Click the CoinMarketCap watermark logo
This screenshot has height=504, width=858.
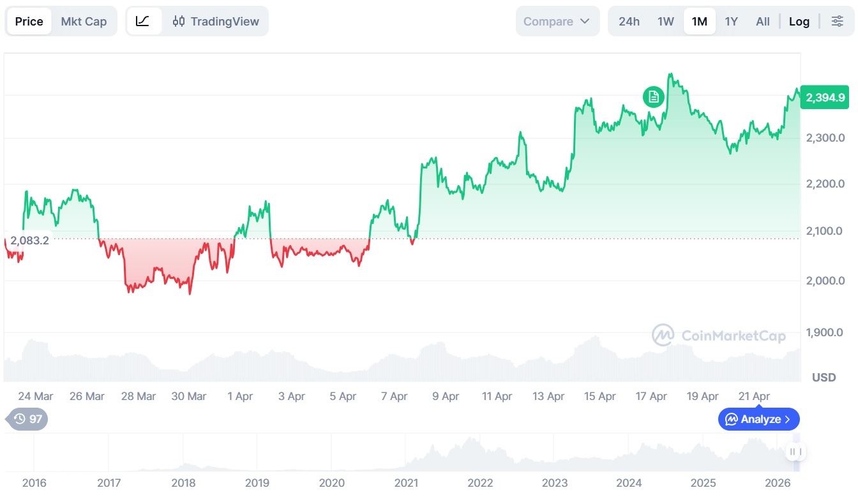pyautogui.click(x=663, y=335)
